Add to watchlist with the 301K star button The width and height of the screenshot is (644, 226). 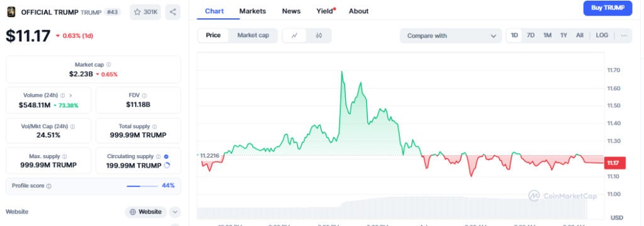[x=145, y=12]
